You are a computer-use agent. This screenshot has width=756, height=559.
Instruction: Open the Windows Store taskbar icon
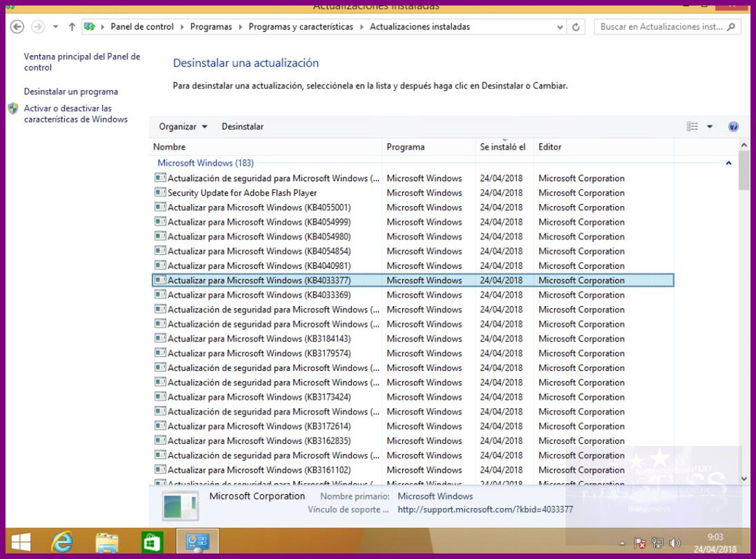click(x=152, y=543)
